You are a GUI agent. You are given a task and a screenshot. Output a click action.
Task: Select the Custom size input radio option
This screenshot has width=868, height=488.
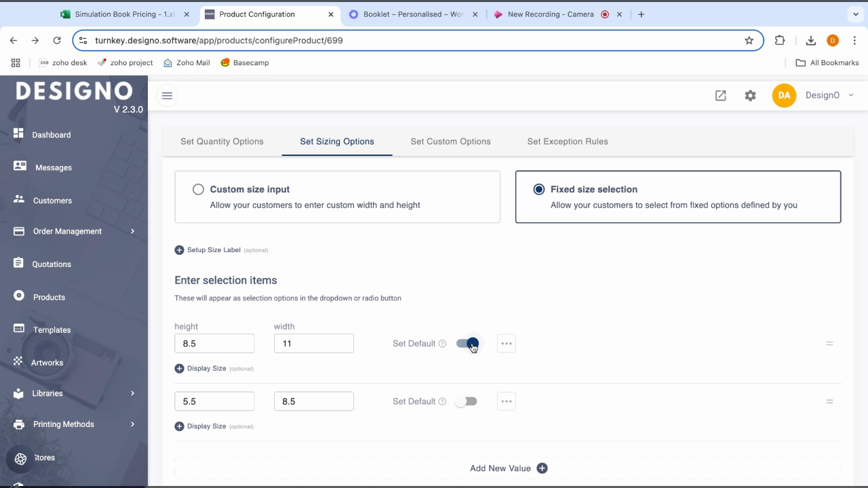tap(198, 190)
